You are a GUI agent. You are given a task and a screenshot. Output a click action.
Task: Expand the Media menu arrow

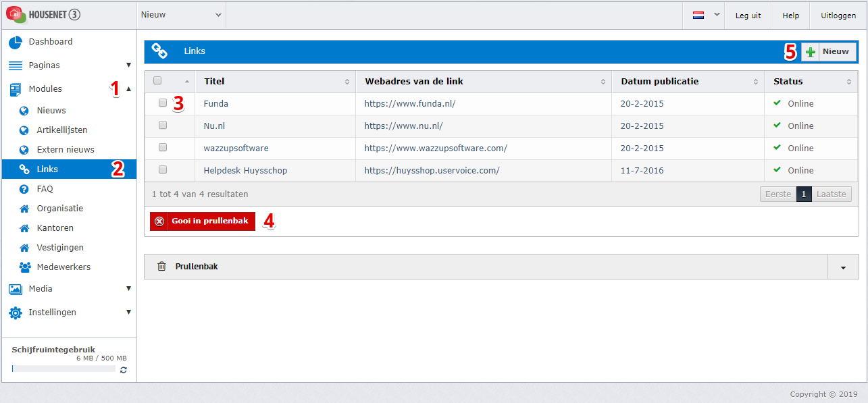pyautogui.click(x=128, y=289)
